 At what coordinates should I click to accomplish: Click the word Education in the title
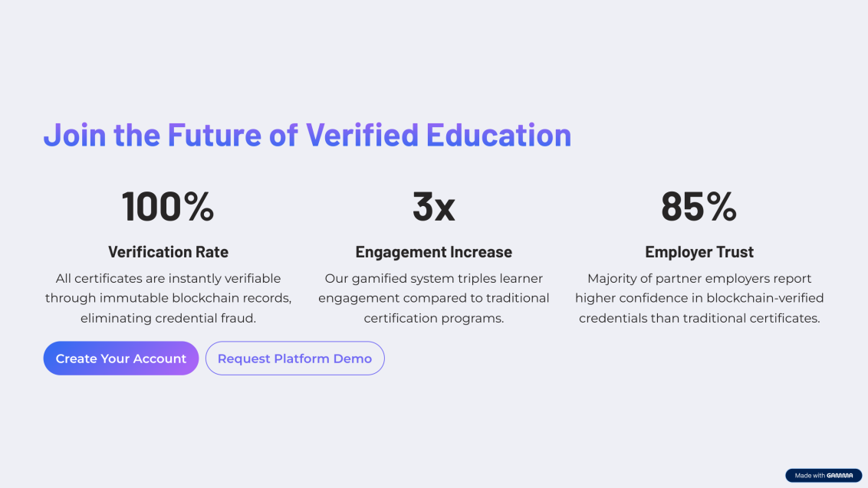click(498, 135)
